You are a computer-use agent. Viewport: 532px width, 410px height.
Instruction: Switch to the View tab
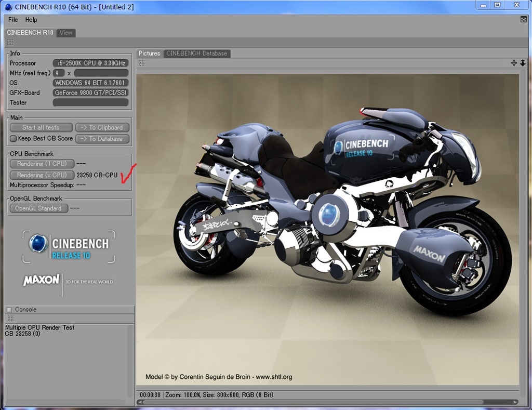coord(66,33)
